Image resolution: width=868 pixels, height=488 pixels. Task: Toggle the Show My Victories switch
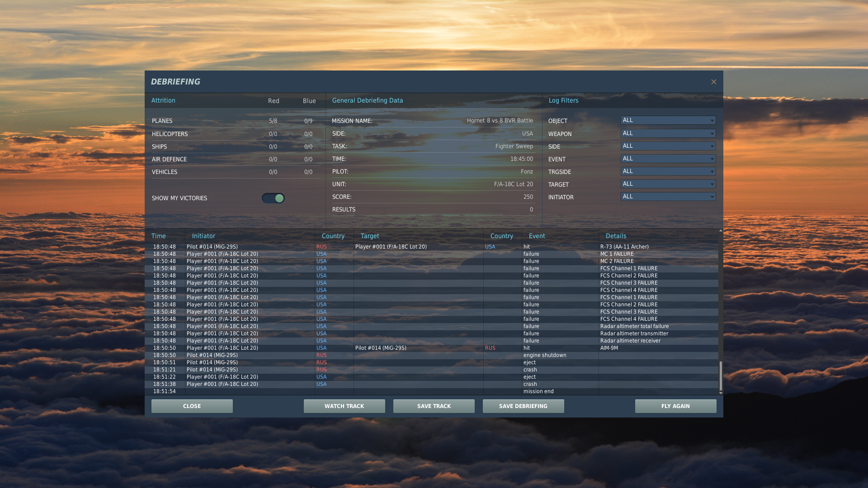[x=273, y=198]
